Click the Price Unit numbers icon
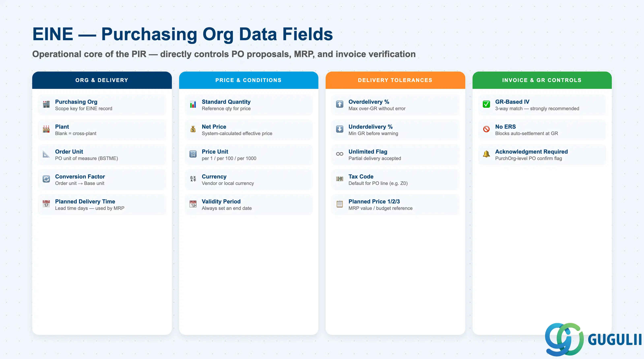This screenshot has width=644, height=359. pos(193,154)
